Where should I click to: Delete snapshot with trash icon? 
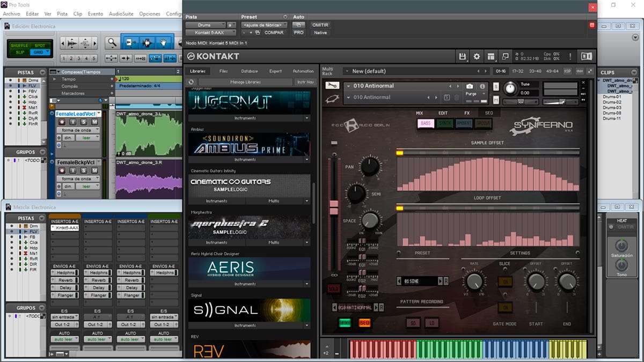pos(457,97)
